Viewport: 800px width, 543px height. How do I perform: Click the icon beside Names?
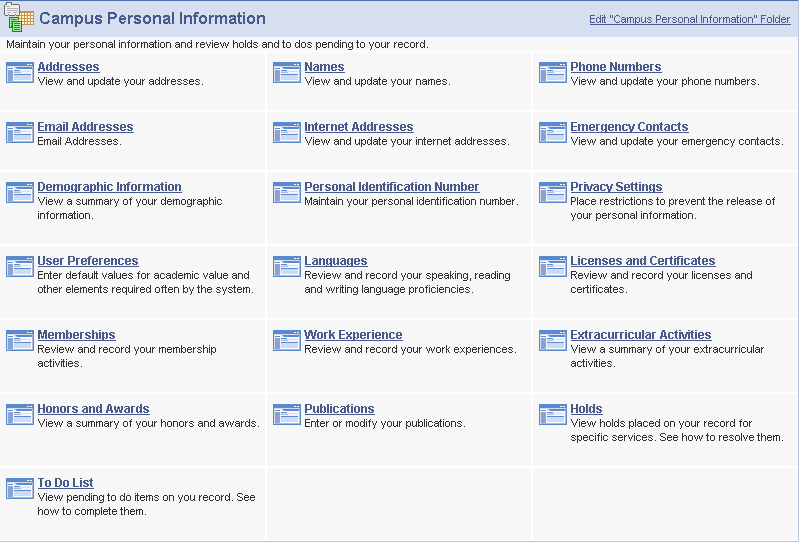[287, 72]
